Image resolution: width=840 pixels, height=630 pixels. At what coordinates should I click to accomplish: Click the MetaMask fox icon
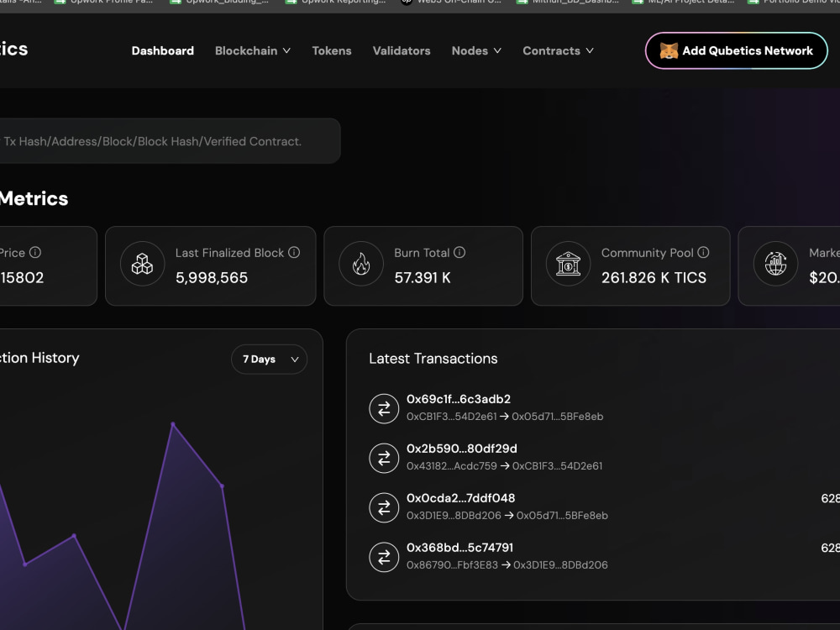coord(669,51)
